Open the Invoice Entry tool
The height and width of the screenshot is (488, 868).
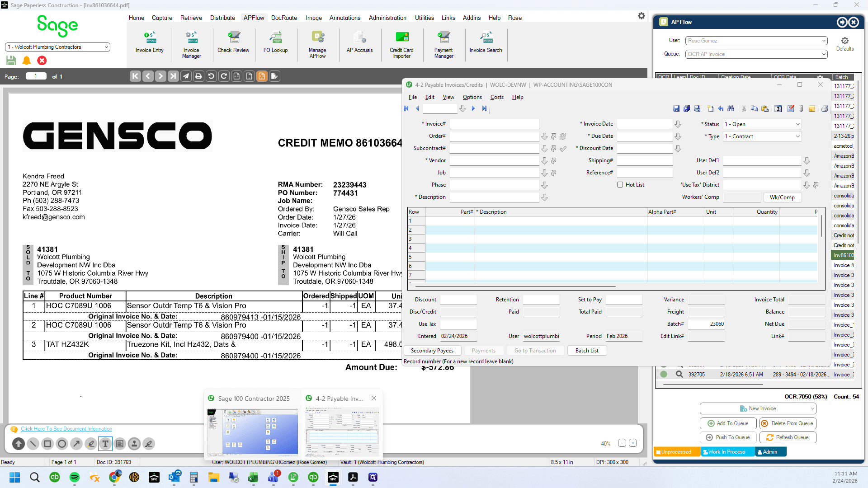149,42
